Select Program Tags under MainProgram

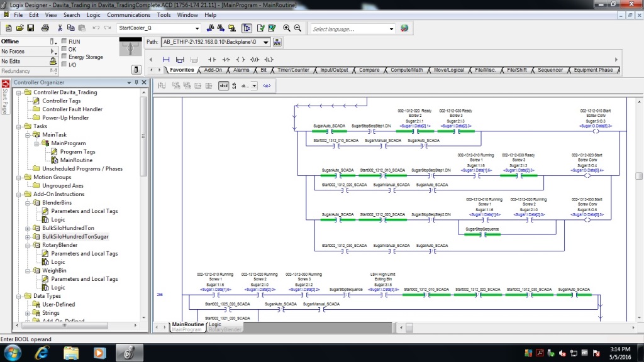tap(77, 152)
